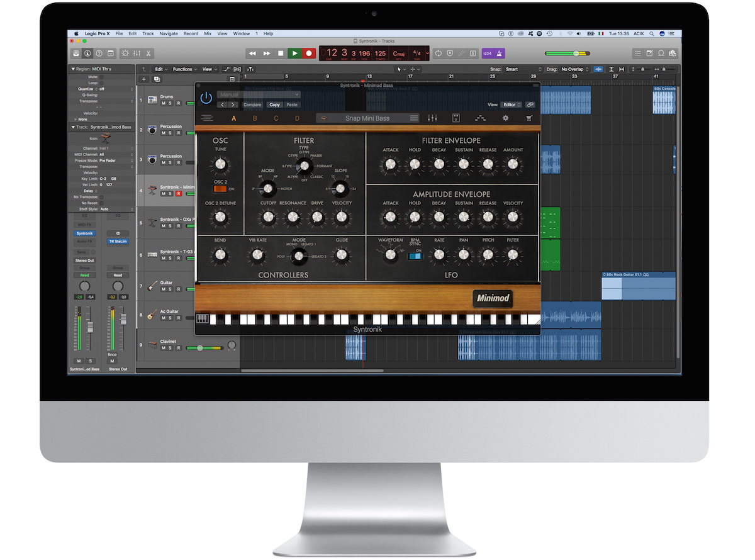Click the Syntronik instrument slot button
The height and width of the screenshot is (560, 755).
click(x=84, y=233)
